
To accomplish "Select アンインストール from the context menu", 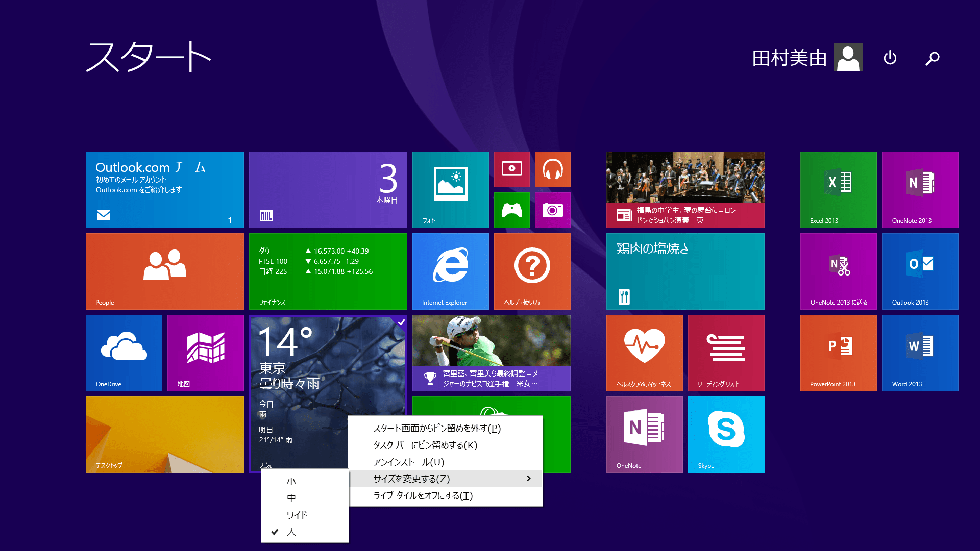I will (408, 462).
